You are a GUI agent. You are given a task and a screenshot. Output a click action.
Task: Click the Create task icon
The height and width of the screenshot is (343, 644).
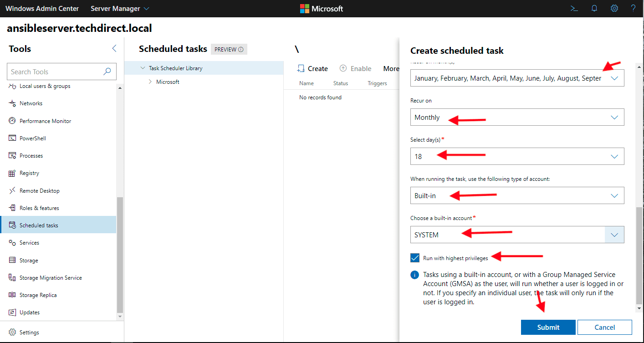pyautogui.click(x=301, y=69)
